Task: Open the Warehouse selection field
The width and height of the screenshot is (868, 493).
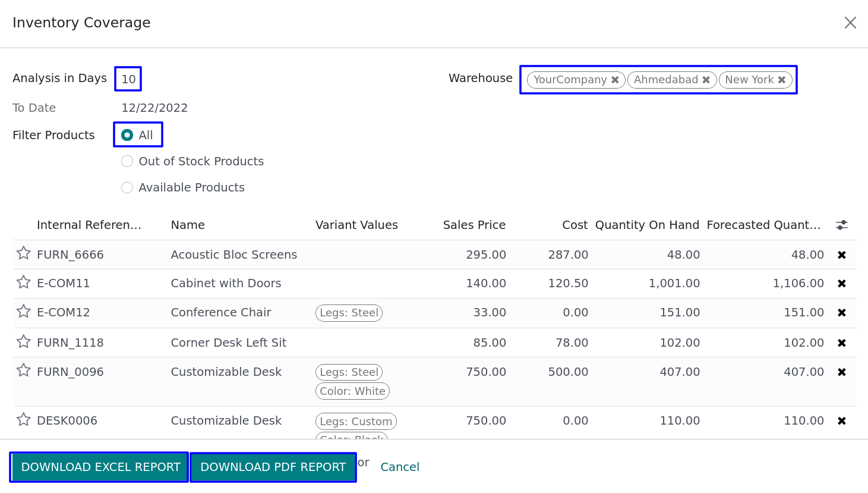Action: click(794, 80)
